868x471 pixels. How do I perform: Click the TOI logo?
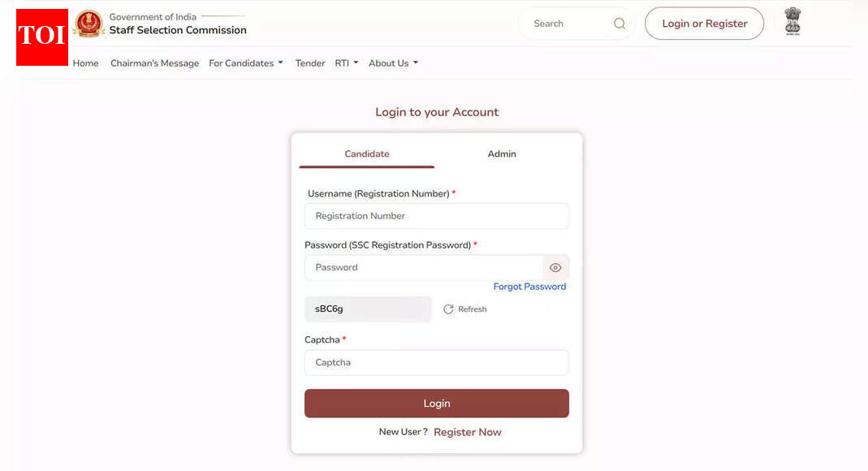[41, 37]
